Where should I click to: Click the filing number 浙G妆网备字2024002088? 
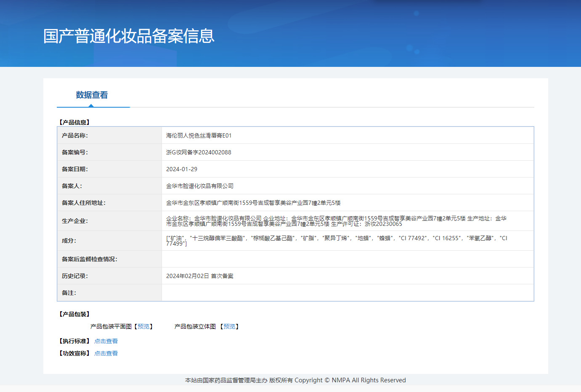[199, 152]
